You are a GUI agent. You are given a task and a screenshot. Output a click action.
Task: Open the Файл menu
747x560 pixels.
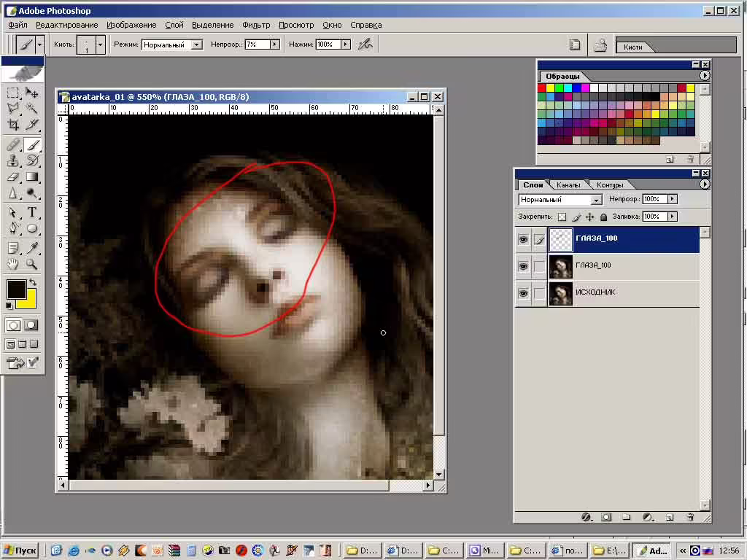click(18, 25)
